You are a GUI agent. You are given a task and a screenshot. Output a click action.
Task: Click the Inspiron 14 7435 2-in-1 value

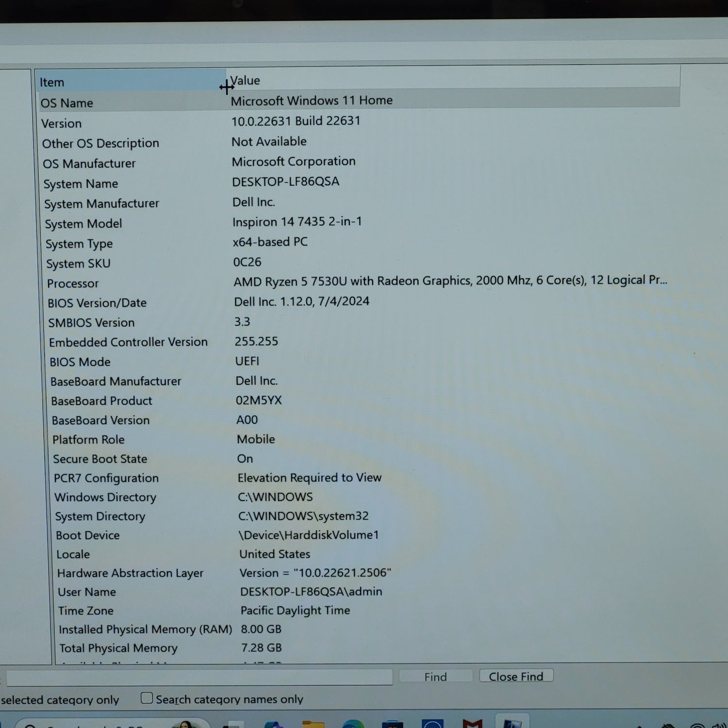(x=297, y=222)
